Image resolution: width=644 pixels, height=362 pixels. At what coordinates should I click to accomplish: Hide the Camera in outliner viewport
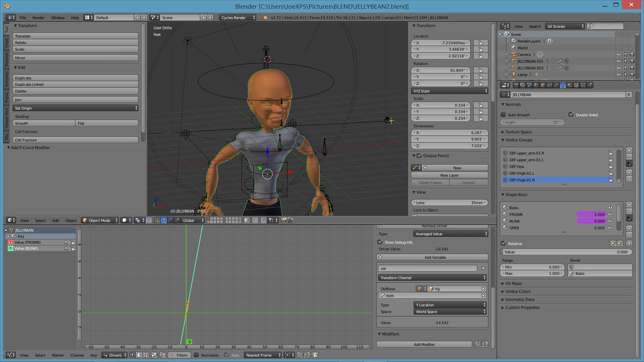pyautogui.click(x=619, y=54)
